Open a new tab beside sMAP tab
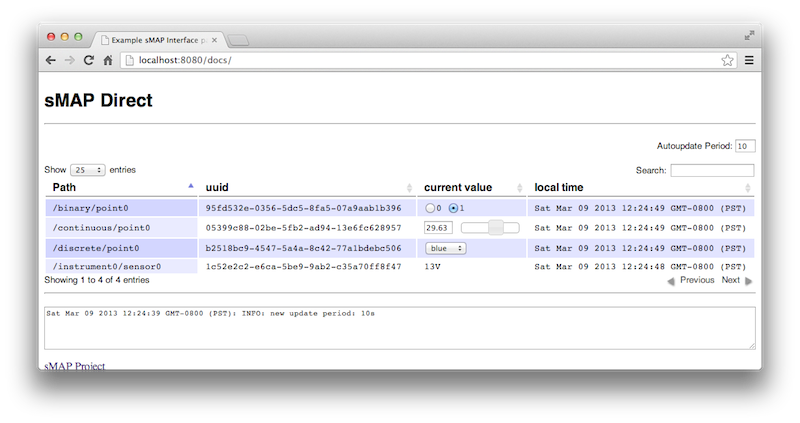 point(238,40)
